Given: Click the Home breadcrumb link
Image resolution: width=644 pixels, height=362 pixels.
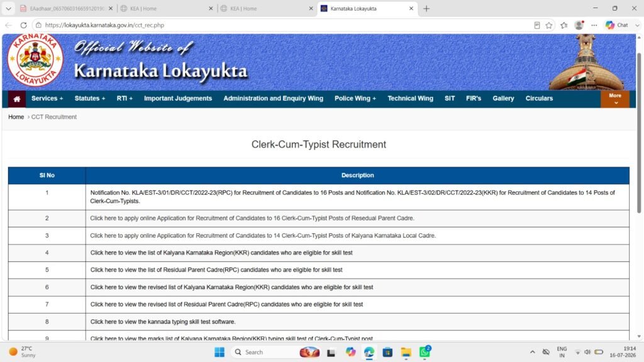Looking at the screenshot, I should coord(16,117).
